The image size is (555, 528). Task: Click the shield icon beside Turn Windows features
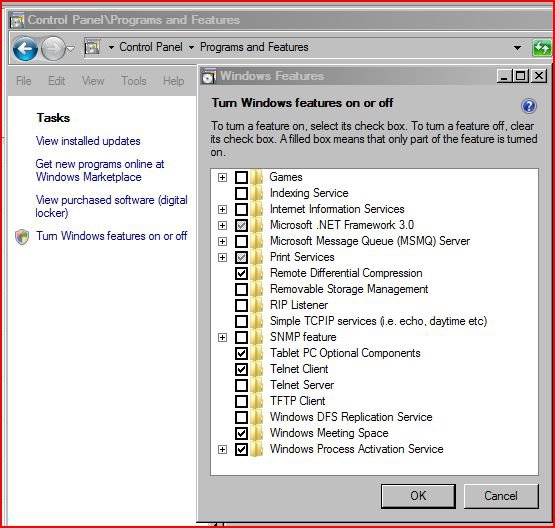(22, 236)
